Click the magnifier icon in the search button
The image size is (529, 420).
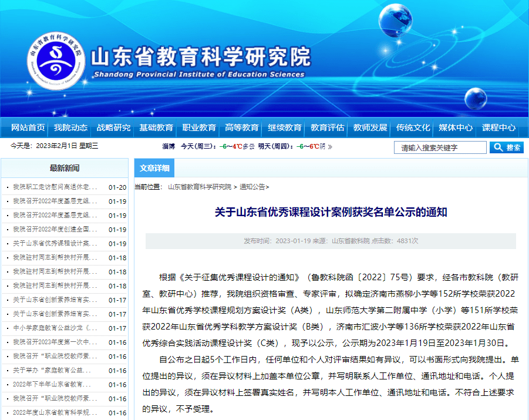[498, 147]
